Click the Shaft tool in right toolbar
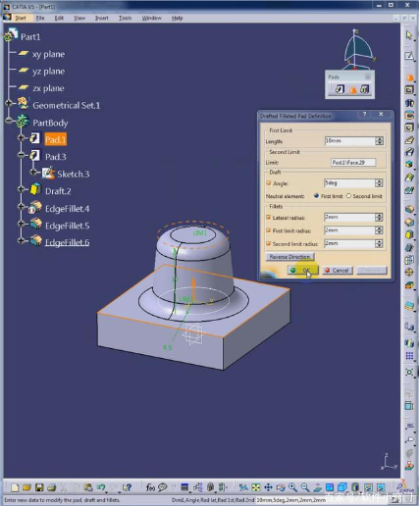The image size is (420, 506). (x=409, y=103)
